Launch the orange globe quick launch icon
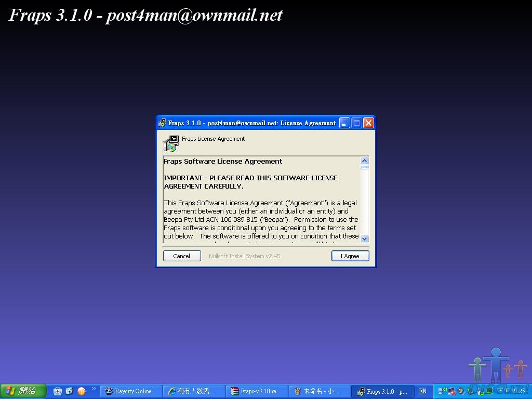The width and height of the screenshot is (532, 399). 81,391
